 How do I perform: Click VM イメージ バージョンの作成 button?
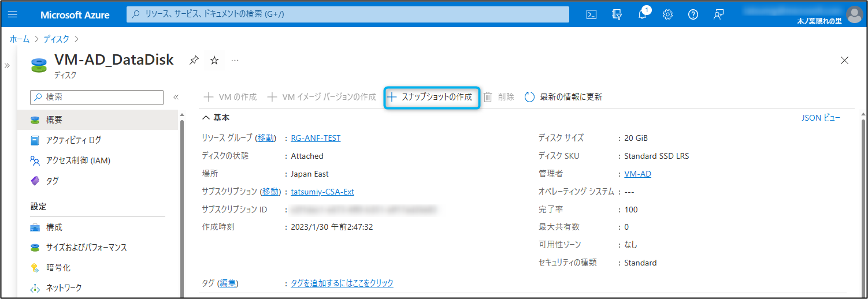coord(322,97)
